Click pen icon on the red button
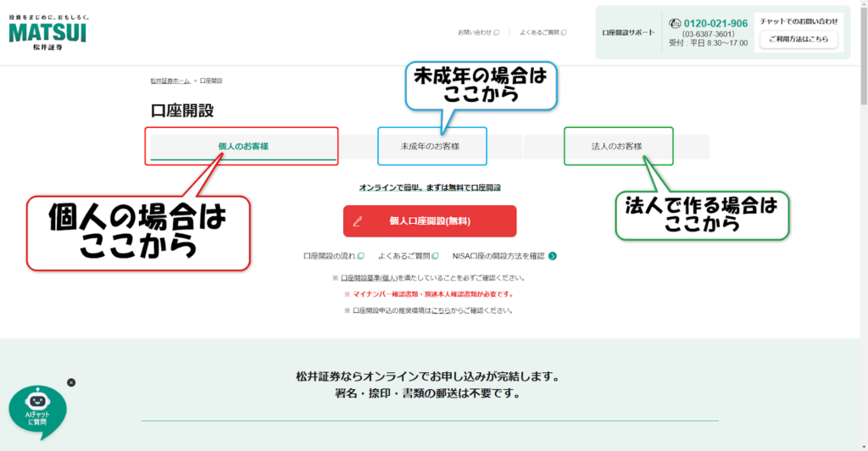The image size is (868, 451). click(358, 221)
